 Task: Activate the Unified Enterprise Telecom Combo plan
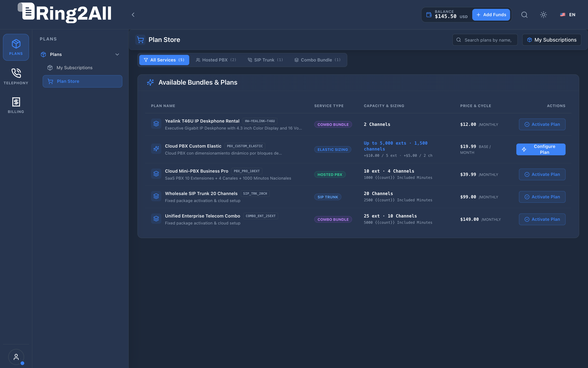pos(542,219)
